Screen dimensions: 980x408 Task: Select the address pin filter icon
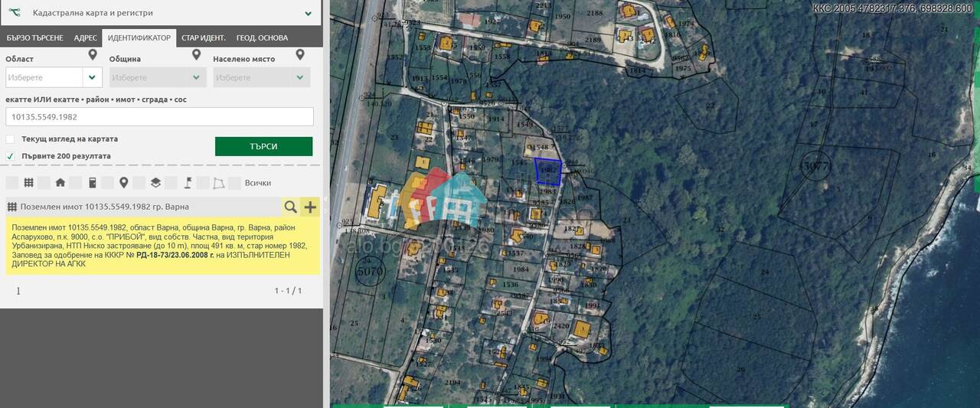(123, 183)
